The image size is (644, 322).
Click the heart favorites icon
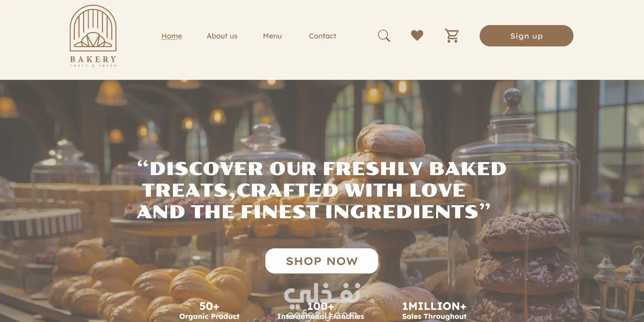[417, 35]
